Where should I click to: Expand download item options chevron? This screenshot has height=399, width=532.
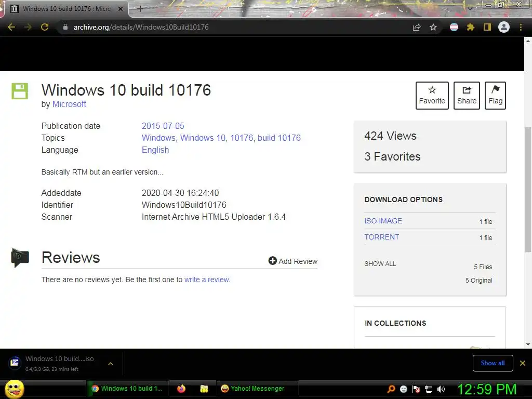point(111,363)
